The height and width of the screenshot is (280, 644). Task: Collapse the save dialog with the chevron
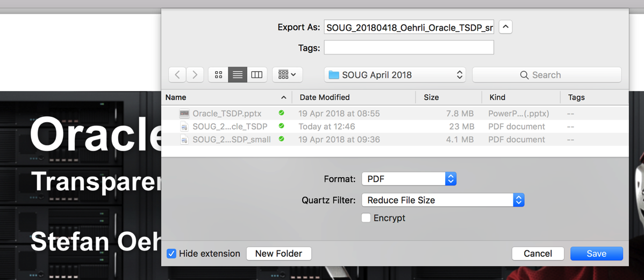[x=506, y=27]
